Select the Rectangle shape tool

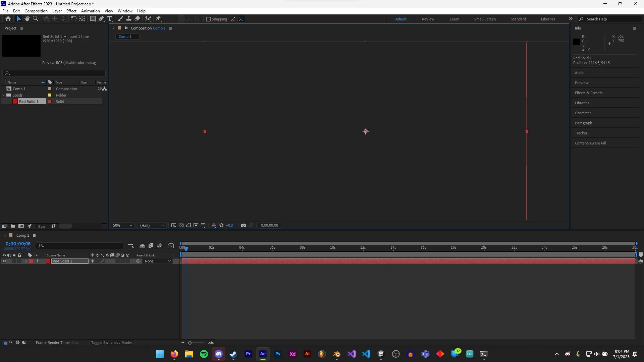[93, 19]
